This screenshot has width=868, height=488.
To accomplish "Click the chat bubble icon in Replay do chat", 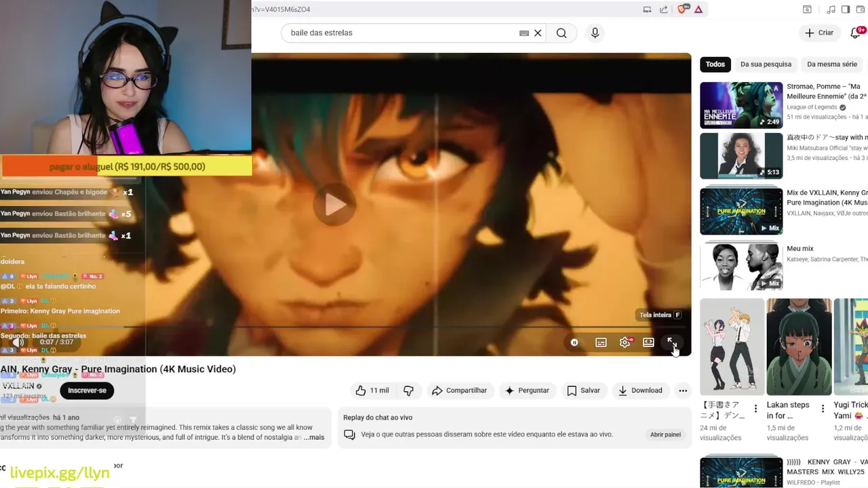I will pyautogui.click(x=349, y=434).
